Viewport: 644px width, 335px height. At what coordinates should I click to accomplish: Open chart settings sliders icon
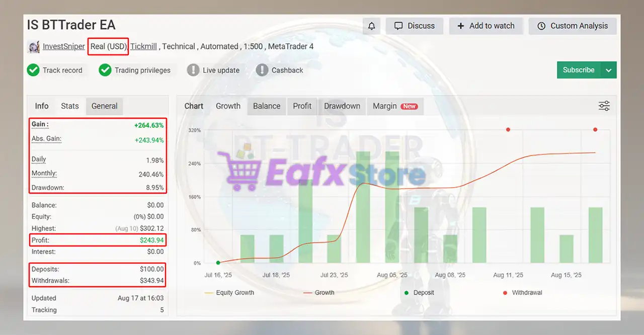[604, 106]
